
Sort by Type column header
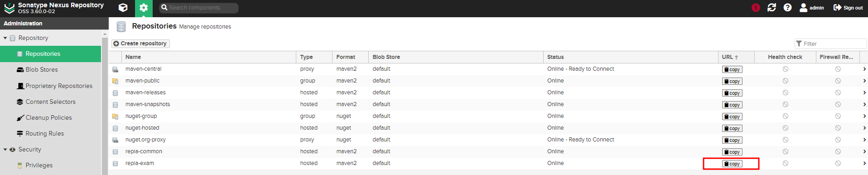click(314, 57)
